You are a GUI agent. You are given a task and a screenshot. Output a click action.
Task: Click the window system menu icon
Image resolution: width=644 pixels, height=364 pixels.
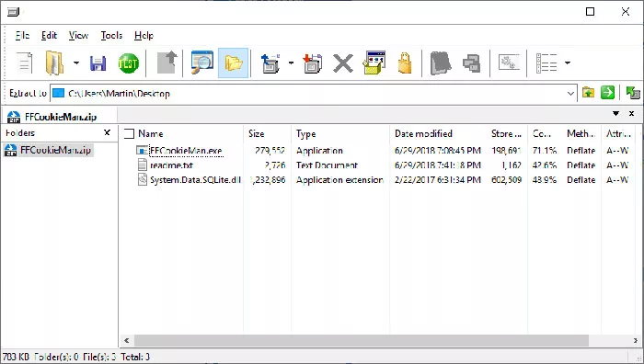(x=13, y=12)
